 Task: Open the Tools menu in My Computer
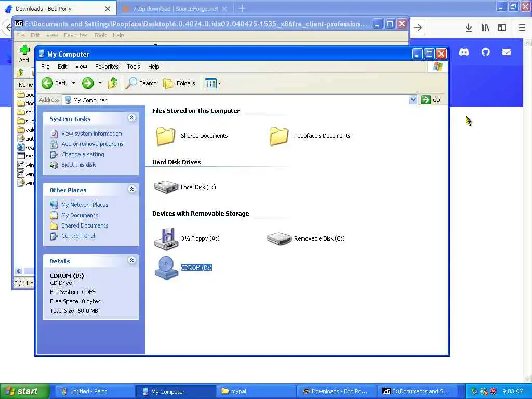134,66
